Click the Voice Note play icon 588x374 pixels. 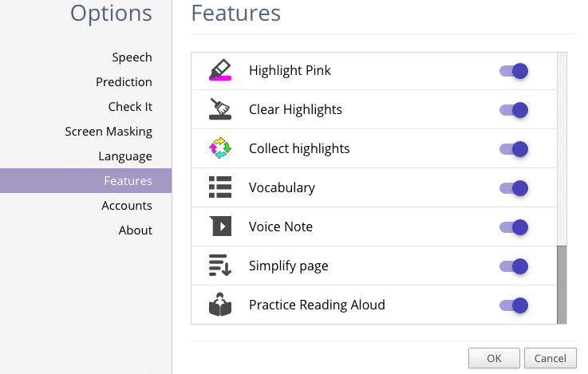[x=220, y=226]
